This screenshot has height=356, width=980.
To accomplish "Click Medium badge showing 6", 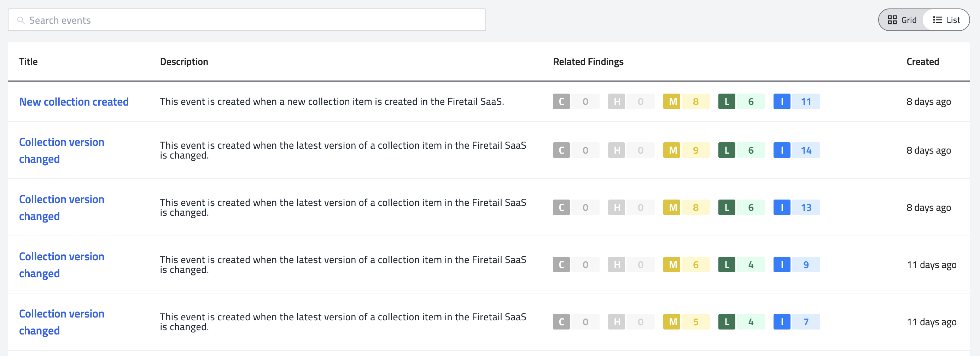I will tap(686, 265).
